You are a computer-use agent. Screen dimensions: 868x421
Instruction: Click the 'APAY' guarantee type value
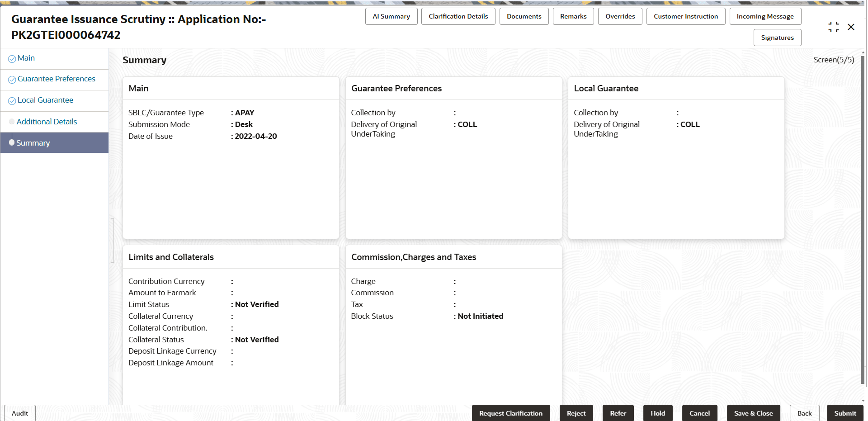pyautogui.click(x=245, y=113)
